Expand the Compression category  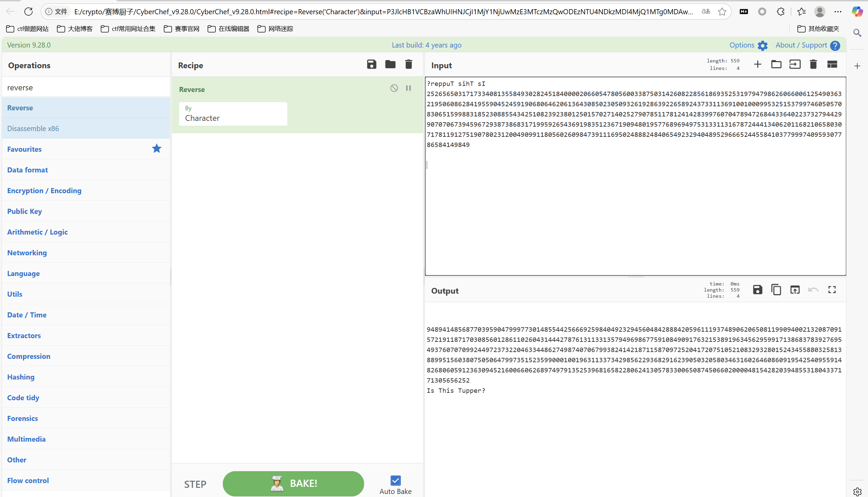pyautogui.click(x=86, y=356)
